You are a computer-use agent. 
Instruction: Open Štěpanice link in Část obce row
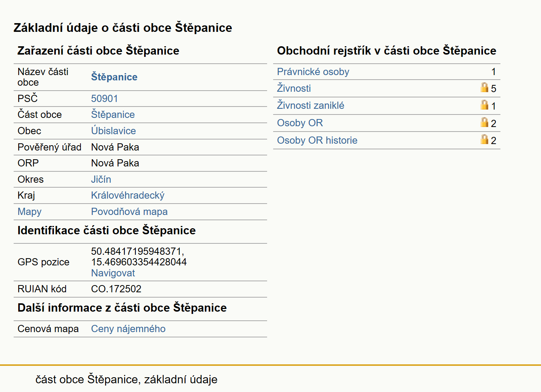pos(113,114)
